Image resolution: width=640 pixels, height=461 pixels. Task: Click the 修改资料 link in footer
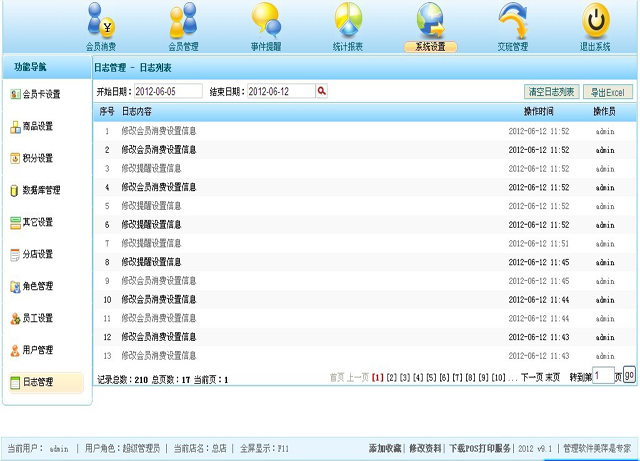(425, 449)
